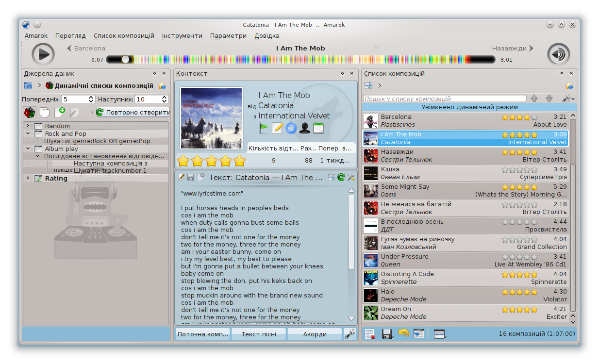Reload lyrics with the green refresh icon
The width and height of the screenshot is (599, 364).
341,177
